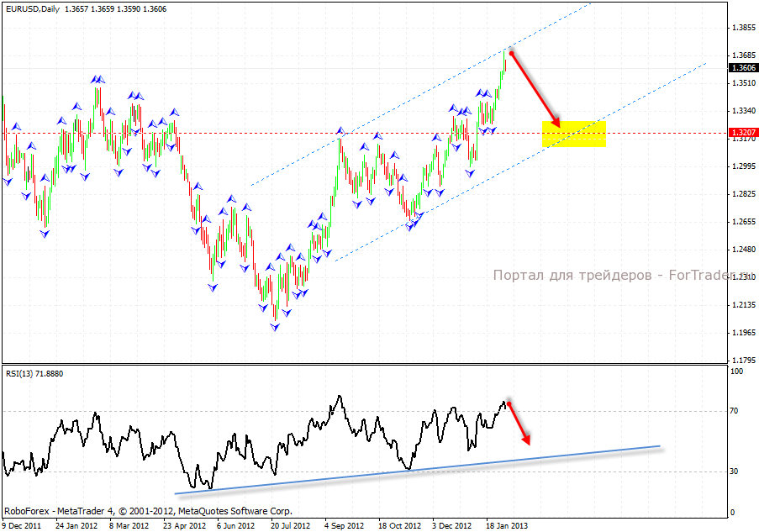Click the blue fractal below the July 2012 low
759x532 pixels.
click(275, 327)
